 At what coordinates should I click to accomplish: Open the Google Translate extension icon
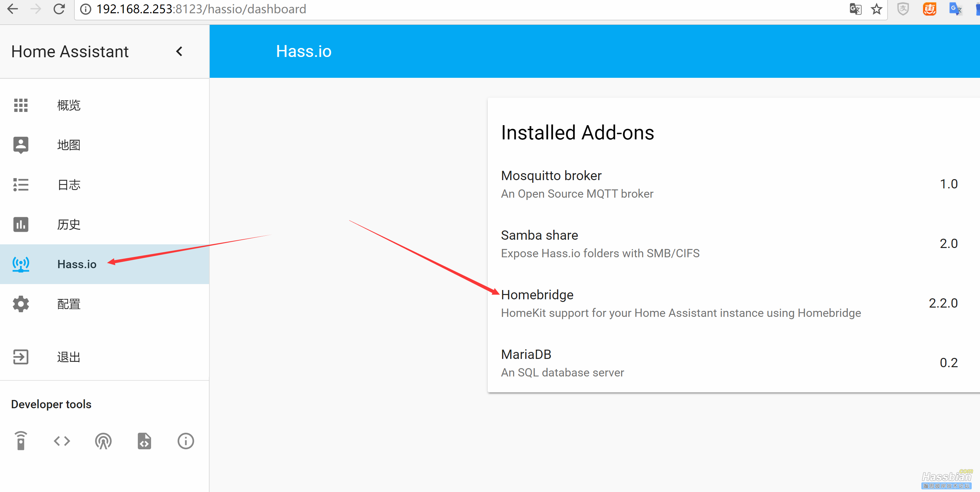[x=955, y=9]
